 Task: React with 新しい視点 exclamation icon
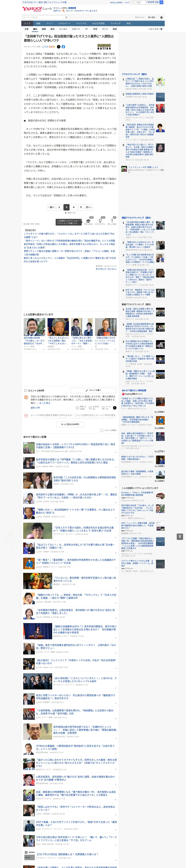pyautogui.click(x=112, y=221)
